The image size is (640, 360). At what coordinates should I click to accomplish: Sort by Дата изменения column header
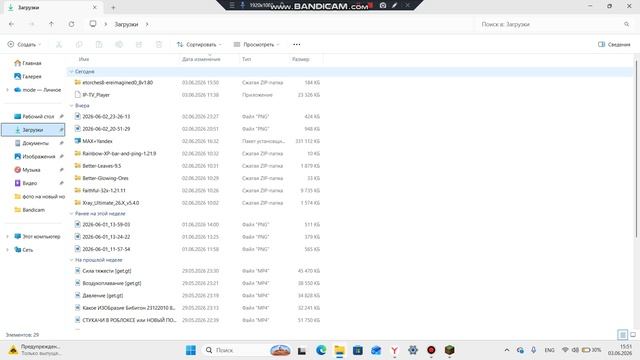coord(201,59)
